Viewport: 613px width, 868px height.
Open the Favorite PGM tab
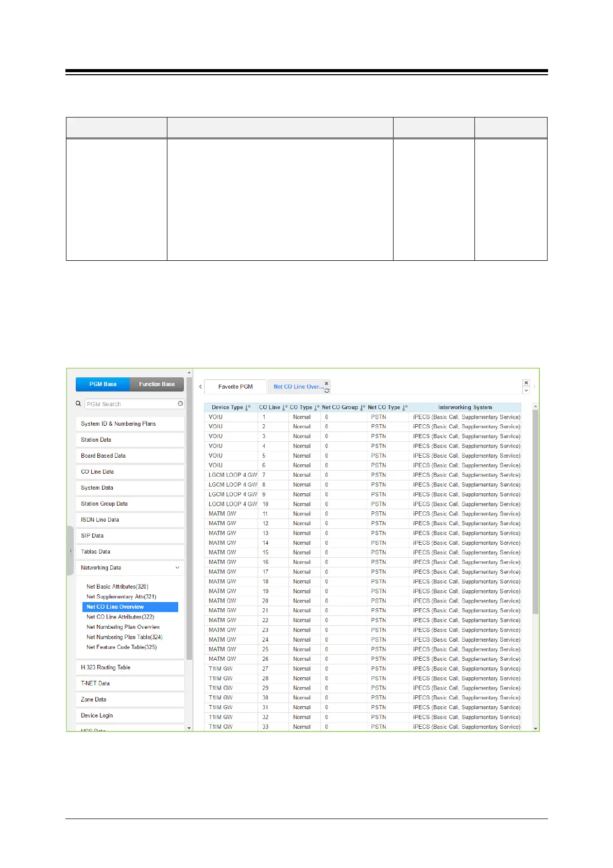pos(235,387)
